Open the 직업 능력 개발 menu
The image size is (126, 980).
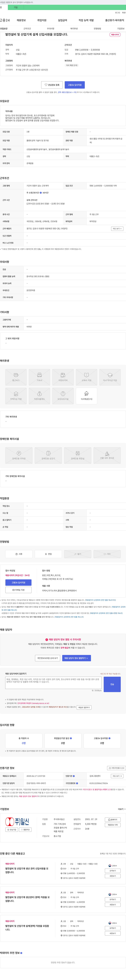pos(86,20)
